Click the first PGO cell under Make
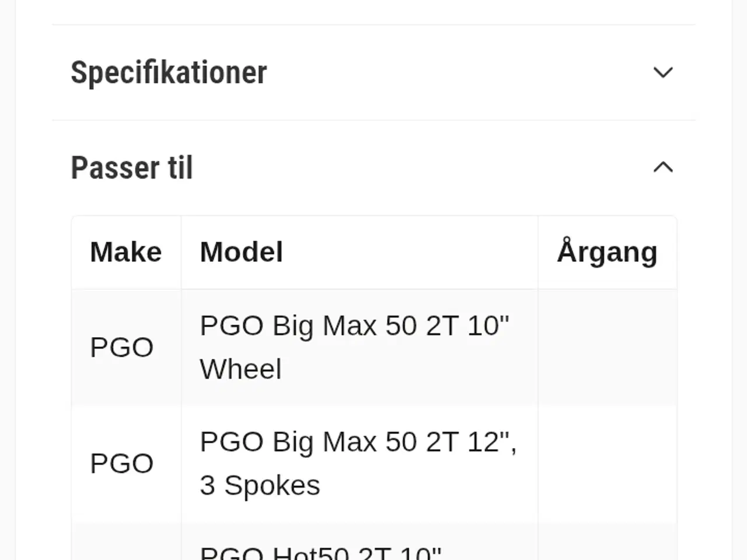The image size is (747, 560). point(121,346)
